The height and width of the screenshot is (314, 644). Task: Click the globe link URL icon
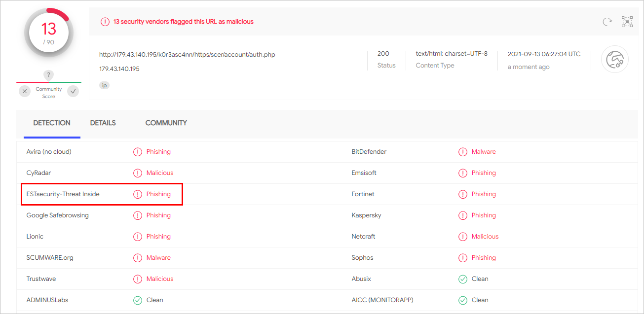point(614,60)
